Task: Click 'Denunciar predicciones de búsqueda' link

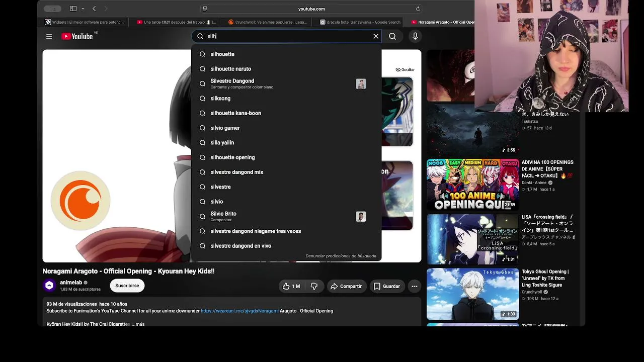Action: 341,256
